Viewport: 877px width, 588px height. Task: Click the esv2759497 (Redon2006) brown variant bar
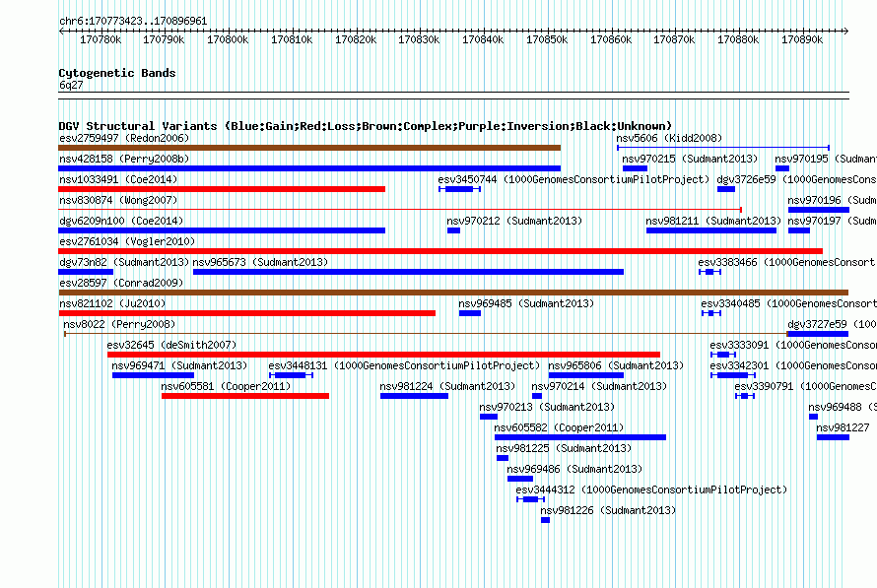[309, 148]
